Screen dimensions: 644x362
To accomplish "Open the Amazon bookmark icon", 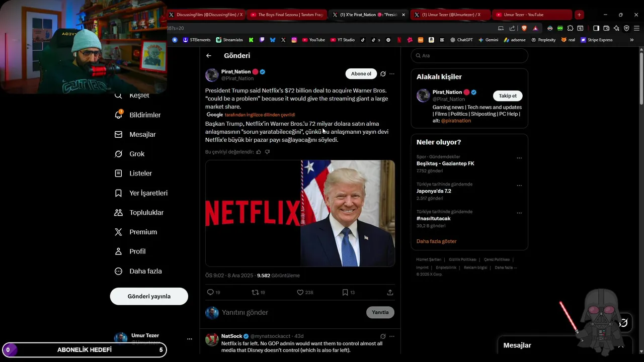I will [x=431, y=40].
